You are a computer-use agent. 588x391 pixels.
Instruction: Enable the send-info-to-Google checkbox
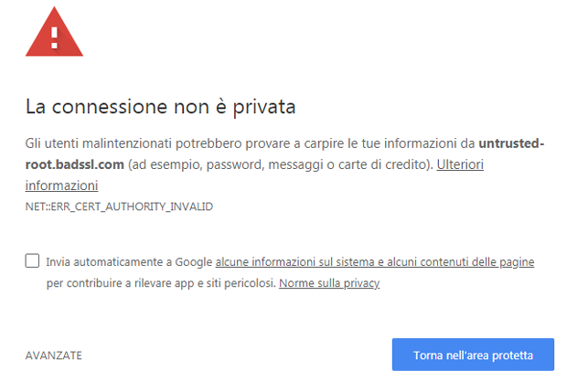[32, 260]
